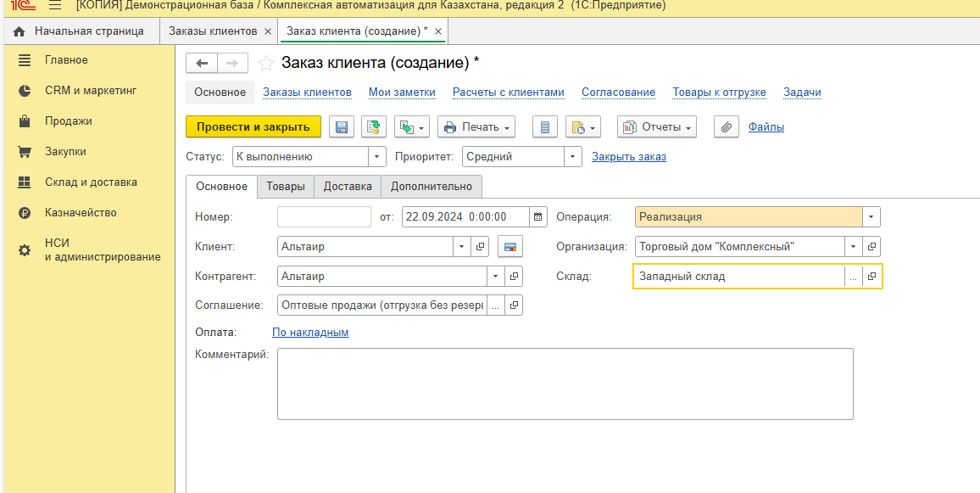This screenshot has width=980, height=493.
Task: Expand the Приоритет dropdown
Action: point(573,157)
